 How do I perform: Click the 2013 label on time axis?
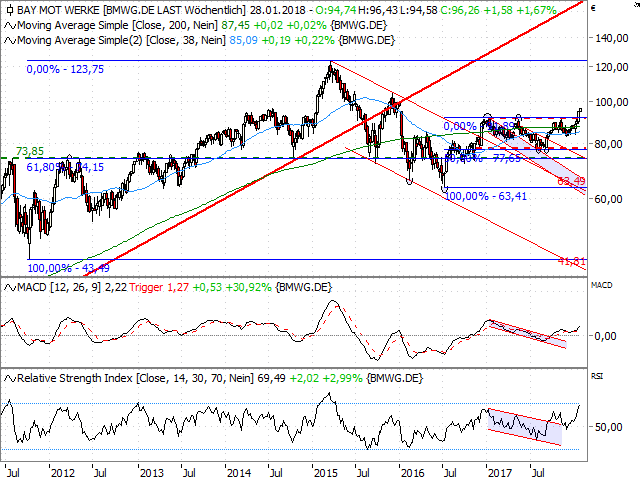[151, 473]
